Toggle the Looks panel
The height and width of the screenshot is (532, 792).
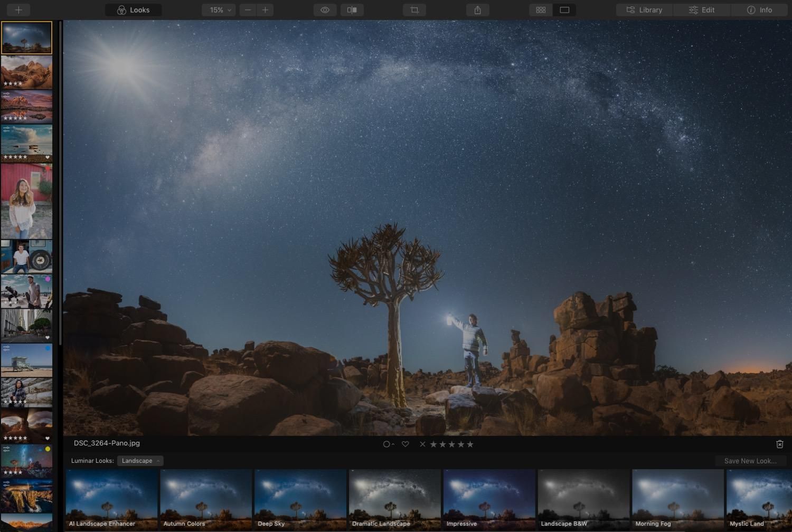point(133,9)
